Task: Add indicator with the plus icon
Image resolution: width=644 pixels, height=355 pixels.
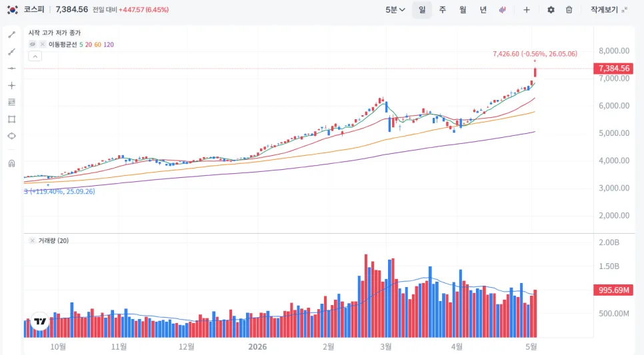Action: pyautogui.click(x=527, y=10)
